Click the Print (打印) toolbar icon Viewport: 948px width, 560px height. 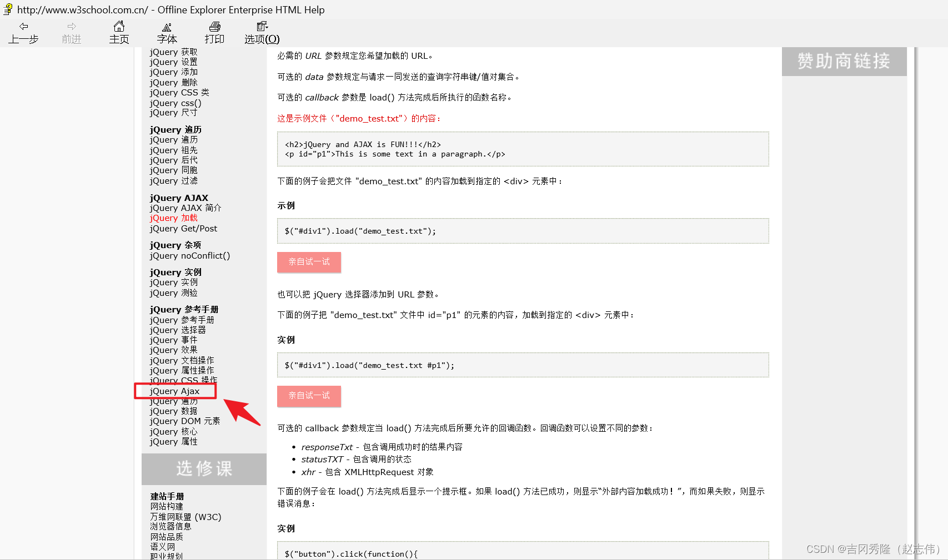tap(214, 26)
